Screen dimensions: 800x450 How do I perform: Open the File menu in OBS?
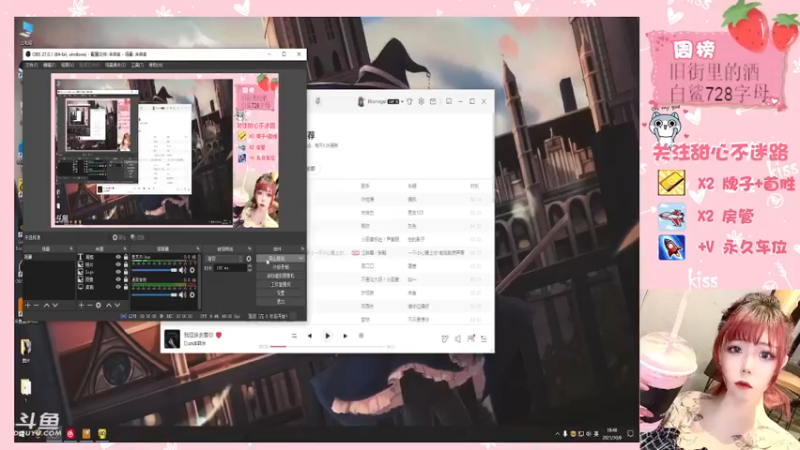(32, 65)
